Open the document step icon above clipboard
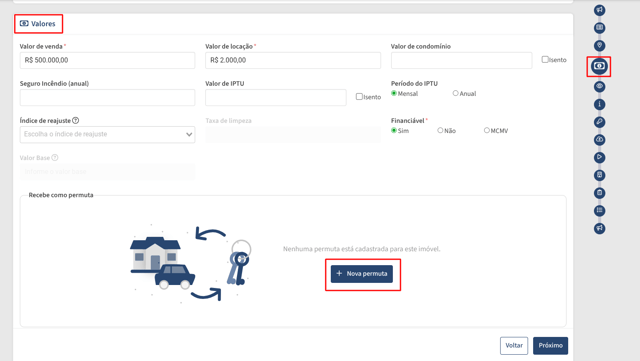640x361 pixels. [x=599, y=175]
